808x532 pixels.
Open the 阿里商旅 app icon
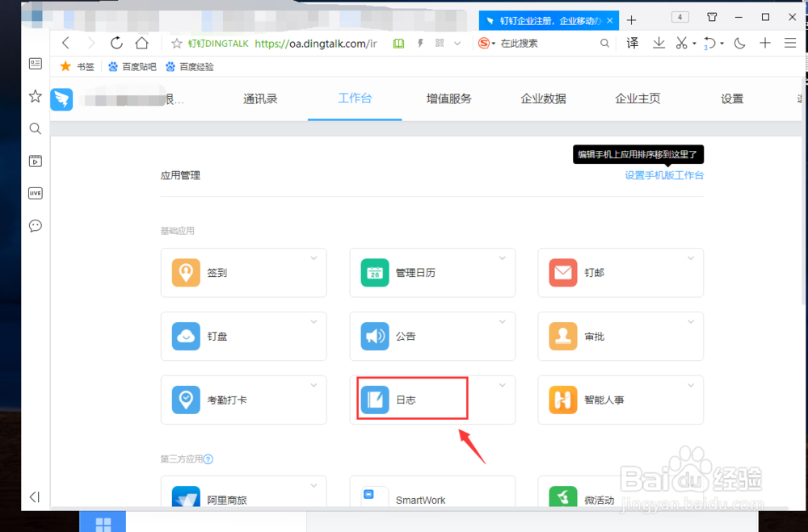point(186,497)
